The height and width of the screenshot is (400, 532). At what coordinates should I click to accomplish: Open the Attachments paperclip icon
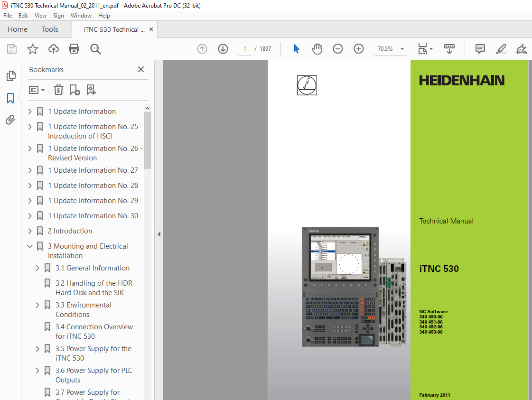coord(10,120)
